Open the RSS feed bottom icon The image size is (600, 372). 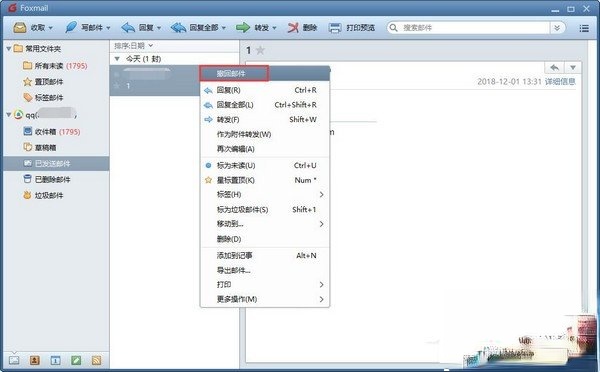pyautogui.click(x=96, y=360)
